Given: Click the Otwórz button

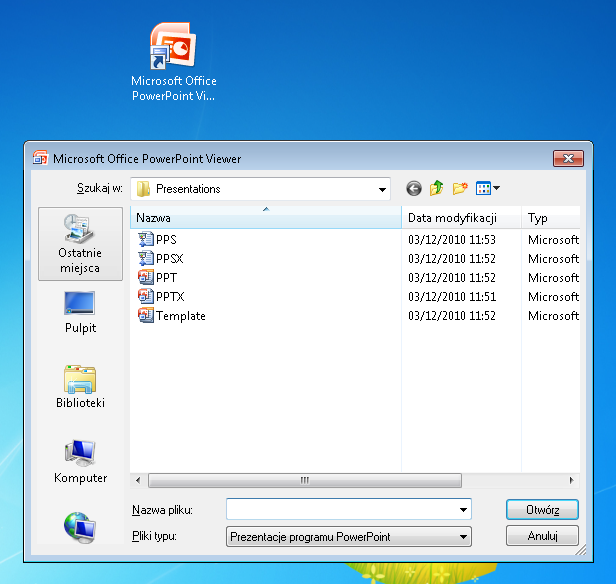Looking at the screenshot, I should (542, 510).
